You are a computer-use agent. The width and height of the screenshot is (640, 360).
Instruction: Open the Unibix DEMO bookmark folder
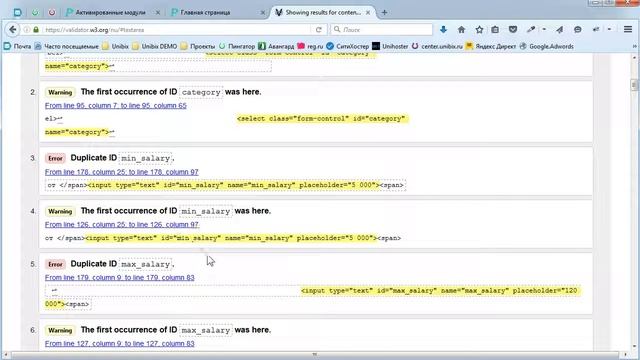coord(155,47)
